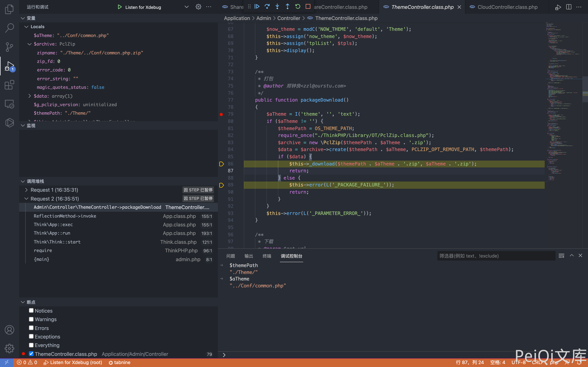Open the Extensions view in activity bar
This screenshot has width=588, height=367.
(9, 85)
